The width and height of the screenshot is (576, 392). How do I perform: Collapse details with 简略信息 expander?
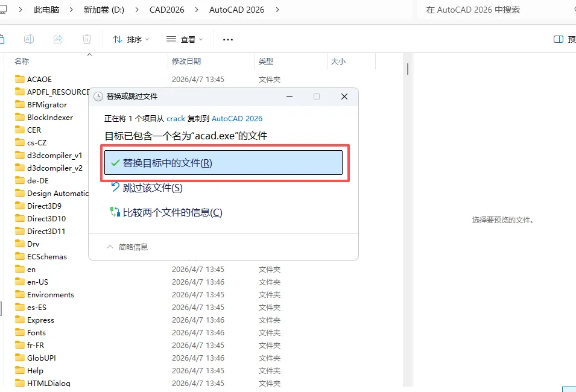[x=127, y=247]
